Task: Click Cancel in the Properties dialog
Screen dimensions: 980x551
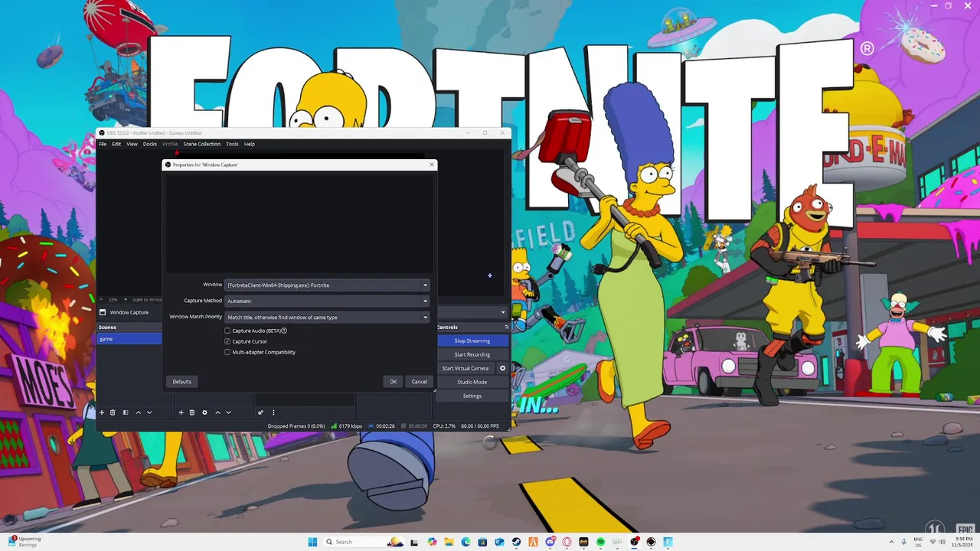Action: [420, 381]
